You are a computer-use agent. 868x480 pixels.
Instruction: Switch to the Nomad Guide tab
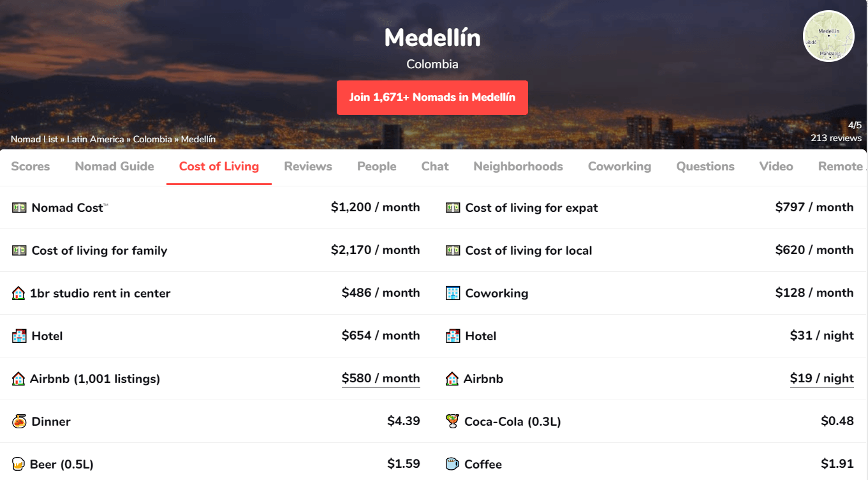[x=115, y=167]
